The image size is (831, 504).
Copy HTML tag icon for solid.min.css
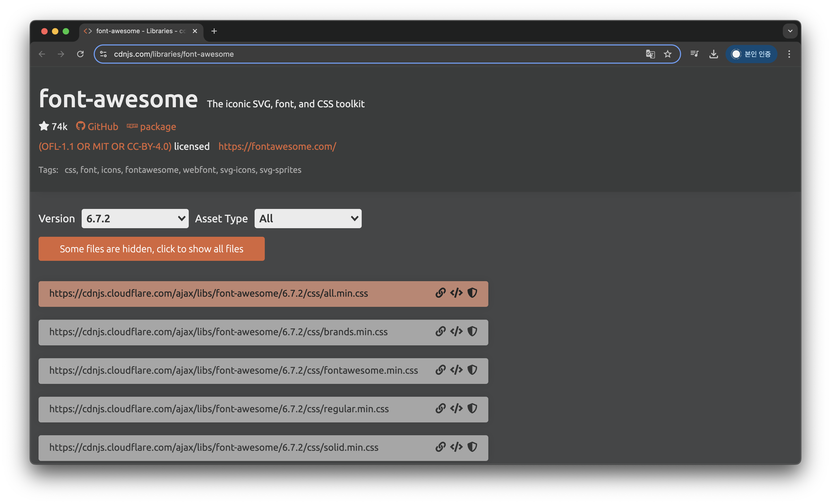pos(456,447)
